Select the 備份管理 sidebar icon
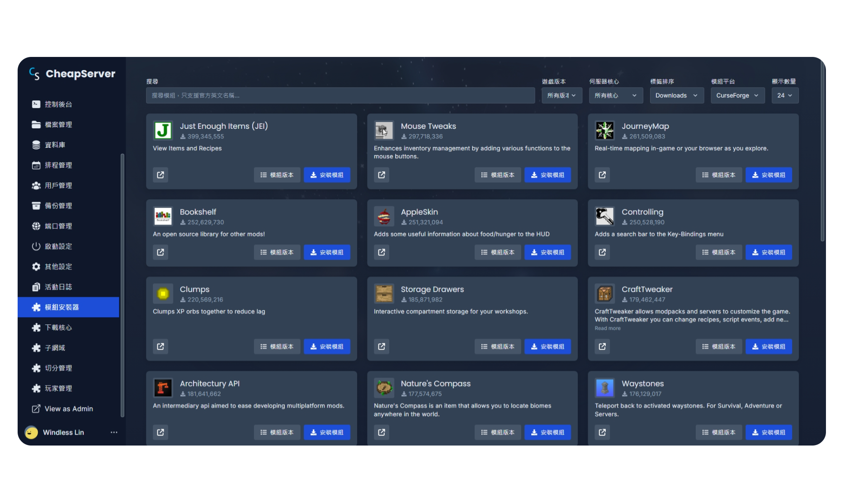 click(x=36, y=206)
